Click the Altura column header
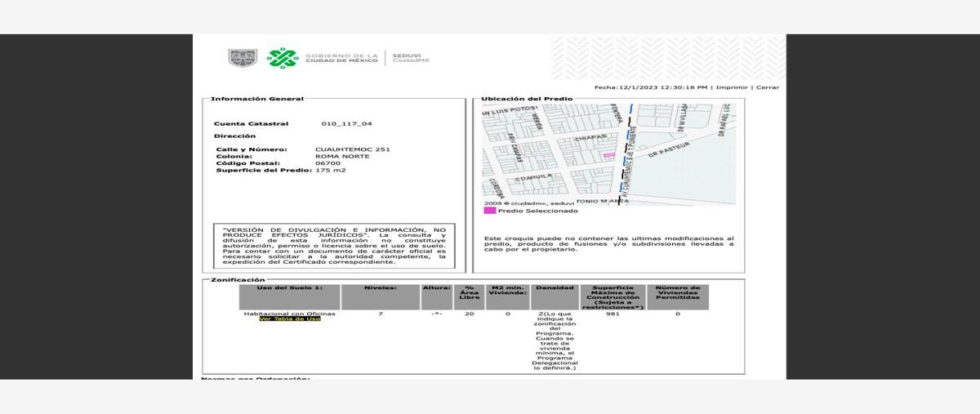 click(437, 296)
